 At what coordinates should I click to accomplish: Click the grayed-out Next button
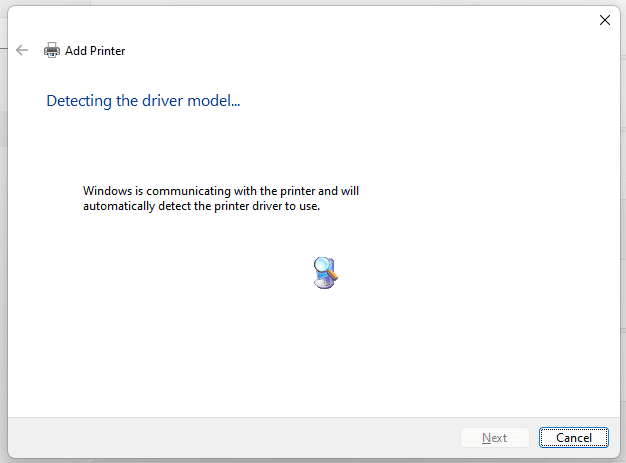(495, 437)
